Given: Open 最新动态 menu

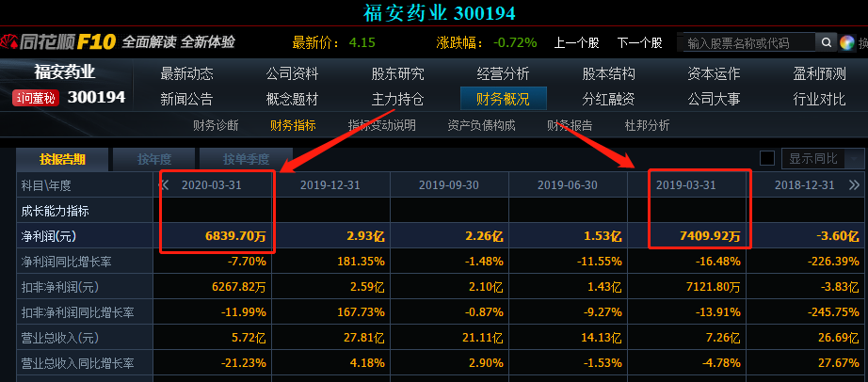Looking at the screenshot, I should 186,73.
